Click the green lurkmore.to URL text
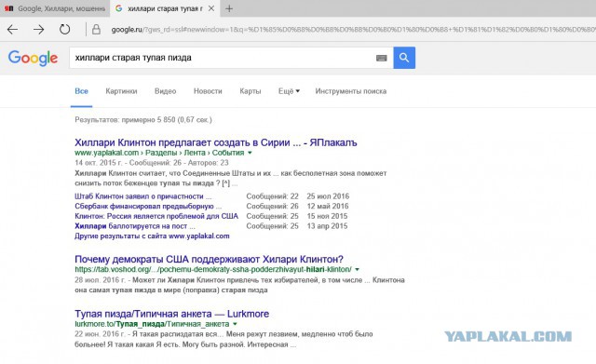The height and width of the screenshot is (364, 596). click(152, 324)
